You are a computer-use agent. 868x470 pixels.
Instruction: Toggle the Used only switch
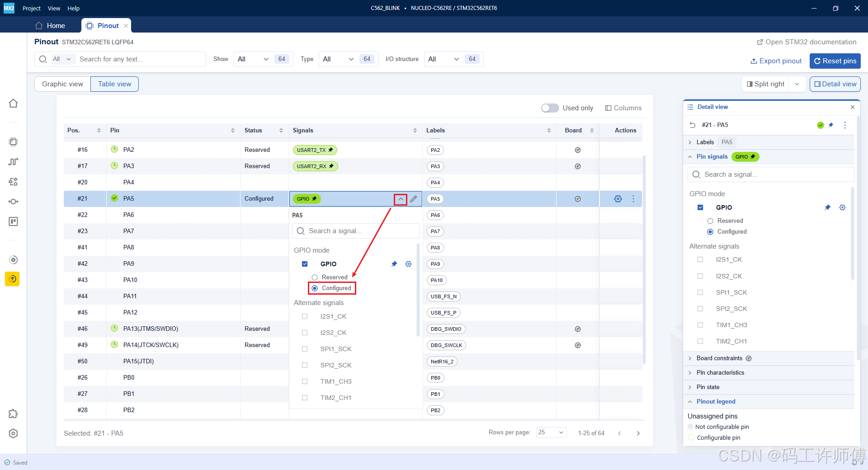[x=550, y=108]
